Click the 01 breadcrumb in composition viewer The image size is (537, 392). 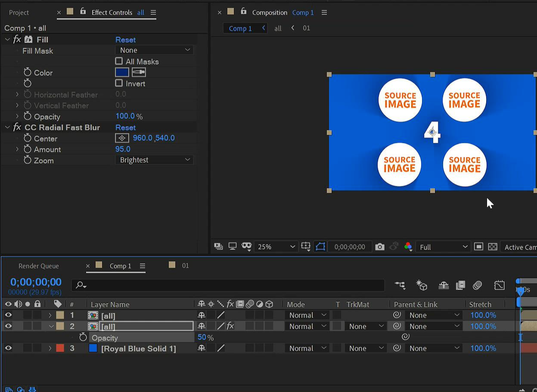coord(306,28)
